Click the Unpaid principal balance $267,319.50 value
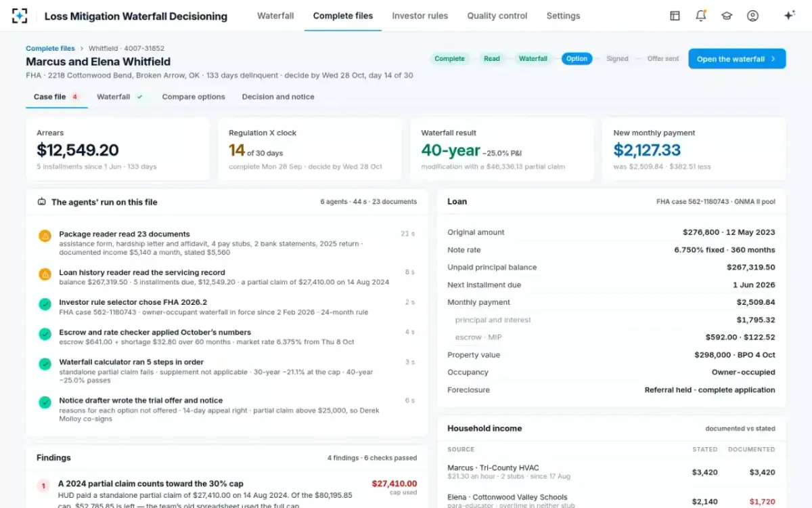 [x=751, y=268]
